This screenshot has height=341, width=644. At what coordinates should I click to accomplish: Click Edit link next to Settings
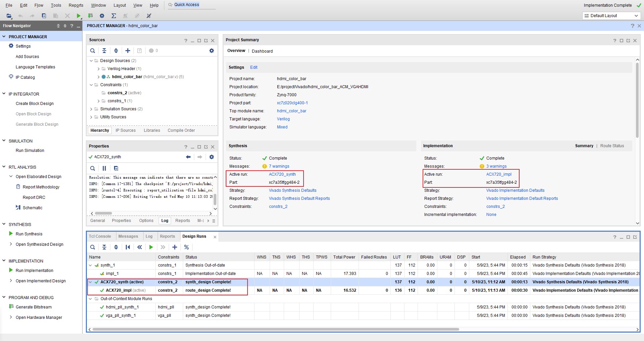254,67
